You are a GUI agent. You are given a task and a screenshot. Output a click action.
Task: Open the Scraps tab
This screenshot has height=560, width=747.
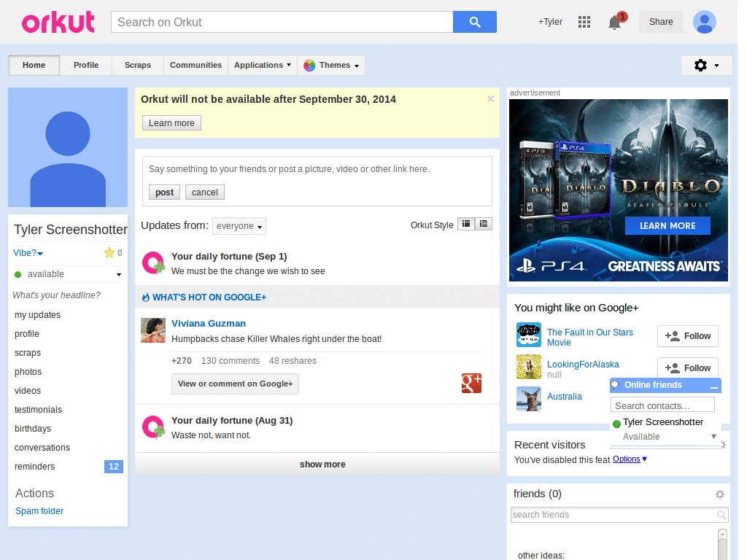click(x=138, y=65)
